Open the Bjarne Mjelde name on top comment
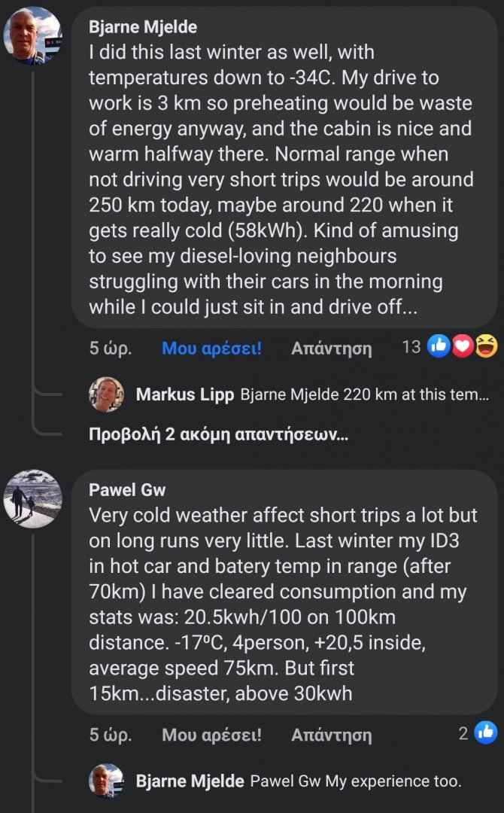This screenshot has width=504, height=813. pyautogui.click(x=143, y=27)
